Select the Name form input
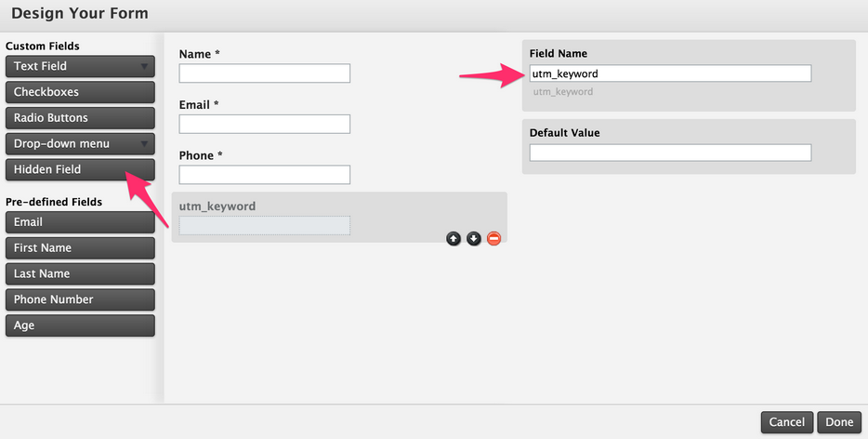Image resolution: width=868 pixels, height=439 pixels. pos(265,73)
